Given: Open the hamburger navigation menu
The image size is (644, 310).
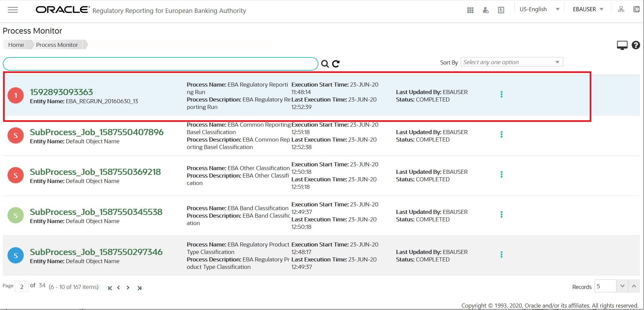Looking at the screenshot, I should [x=12, y=10].
